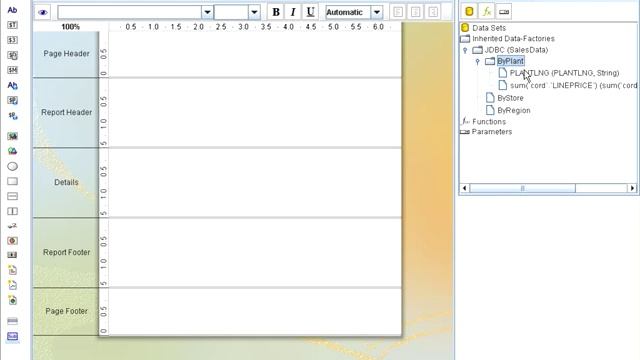This screenshot has height=360, width=640.
Task: Click inside the Details band canvas
Action: click(255, 182)
